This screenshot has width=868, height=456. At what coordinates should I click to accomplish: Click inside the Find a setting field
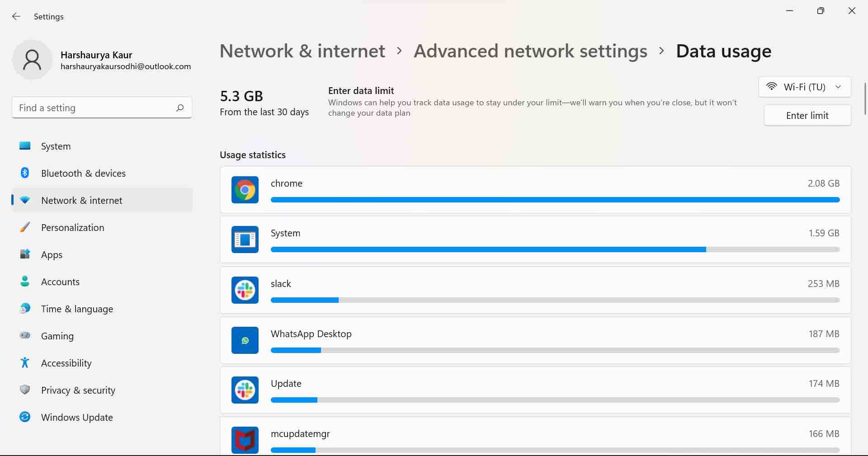(90, 108)
